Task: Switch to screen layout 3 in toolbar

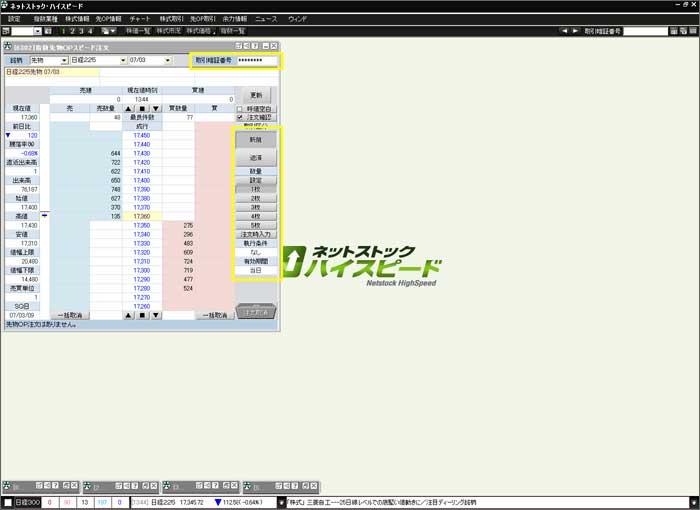Action: click(81, 31)
